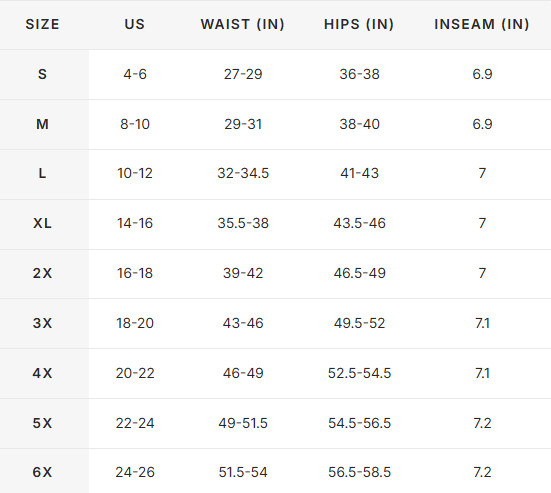Viewport: 551px width, 493px height.
Task: Select the XL size row label
Action: tap(42, 223)
